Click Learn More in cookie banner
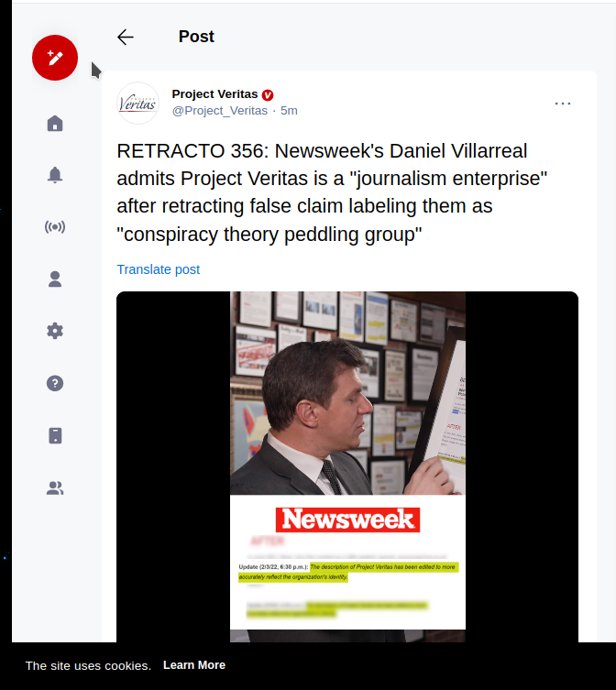 tap(194, 665)
